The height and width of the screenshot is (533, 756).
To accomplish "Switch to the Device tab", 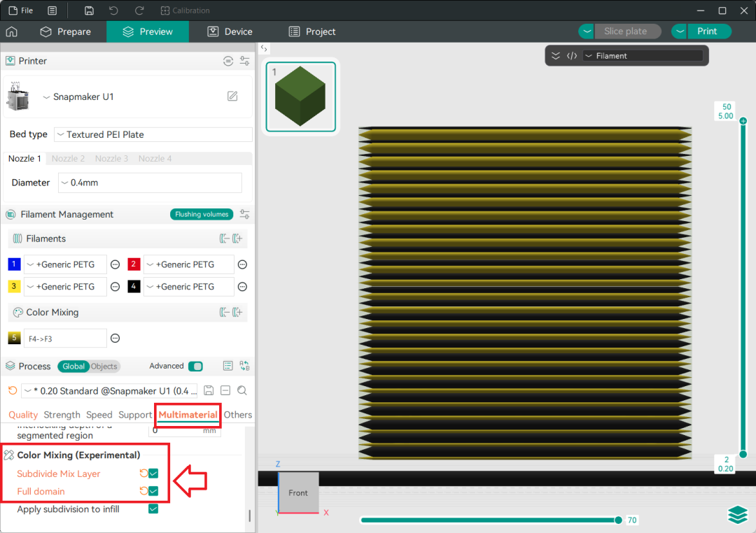I will 230,31.
